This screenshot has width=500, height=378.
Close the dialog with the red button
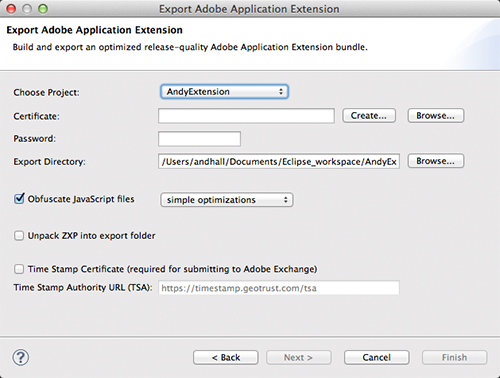click(11, 9)
